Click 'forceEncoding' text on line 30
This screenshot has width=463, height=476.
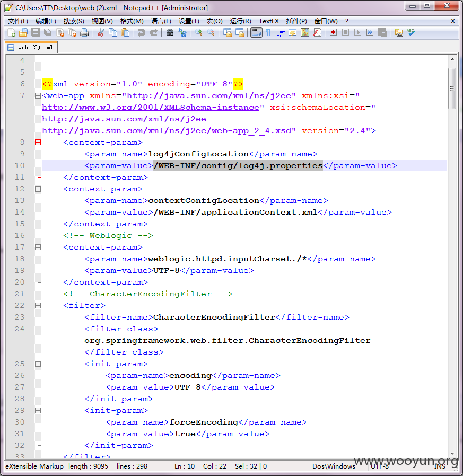(204, 422)
